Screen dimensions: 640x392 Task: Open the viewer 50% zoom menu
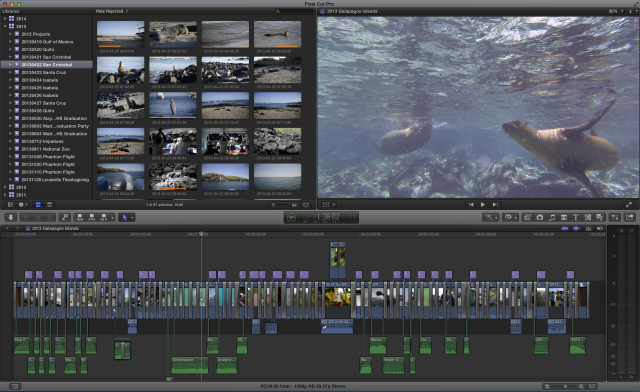tap(616, 11)
